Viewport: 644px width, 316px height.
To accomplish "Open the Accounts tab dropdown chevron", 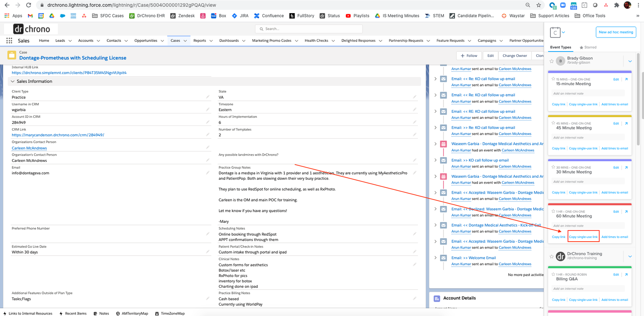I will pyautogui.click(x=98, y=41).
